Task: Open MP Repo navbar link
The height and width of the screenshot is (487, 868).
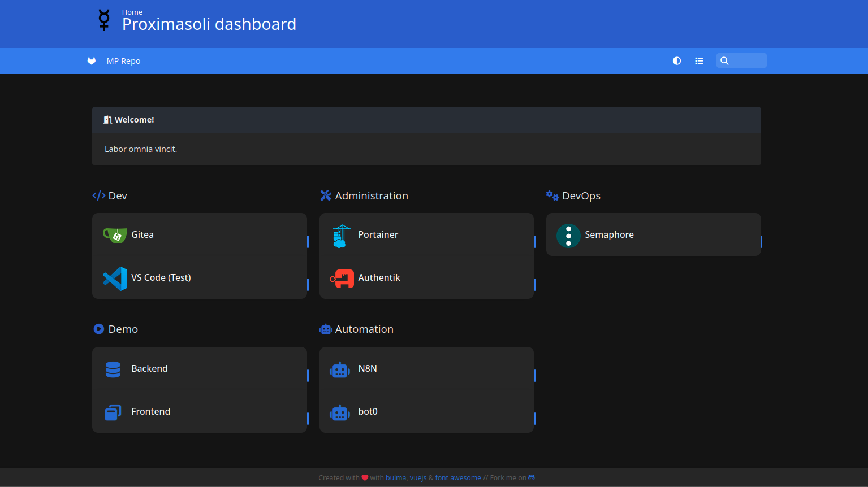Action: click(x=123, y=61)
